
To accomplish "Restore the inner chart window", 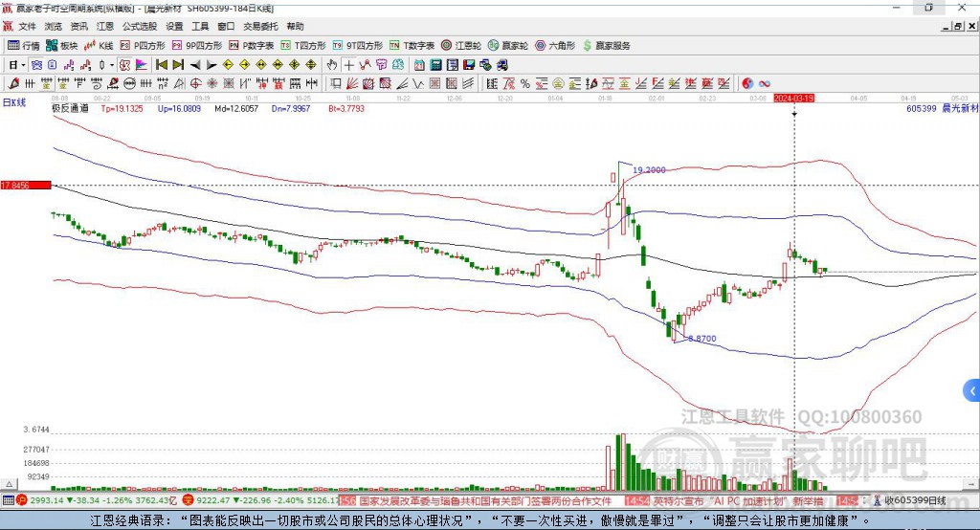I will pos(958,26).
